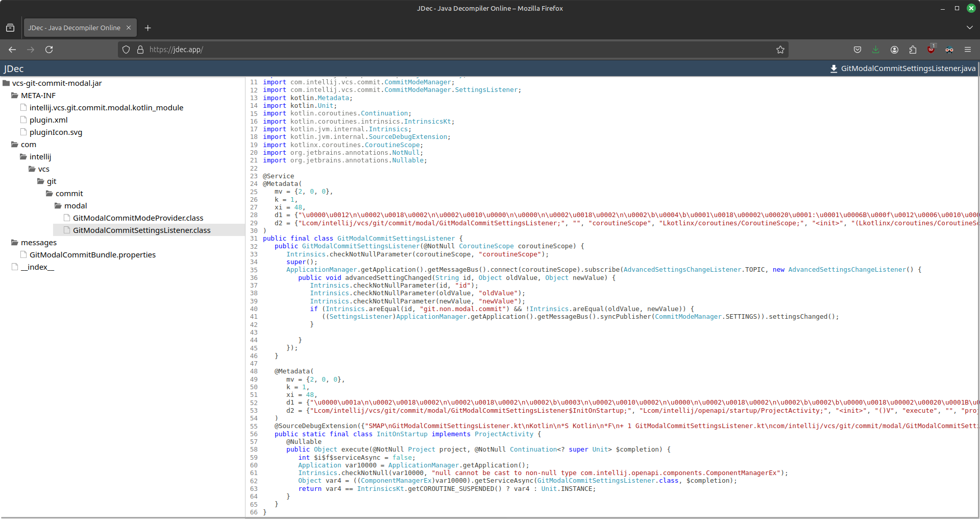The height and width of the screenshot is (519, 980).
Task: Click file icon beside plugin.xml
Action: click(23, 120)
